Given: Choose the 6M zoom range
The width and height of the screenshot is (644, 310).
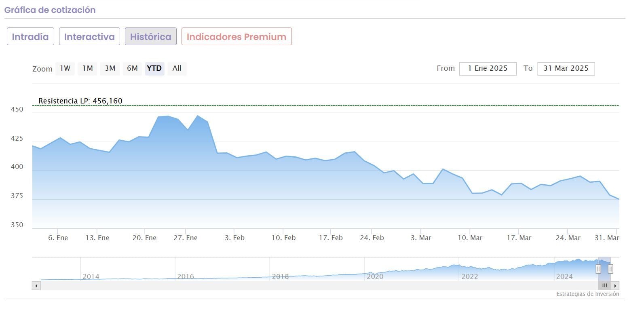Looking at the screenshot, I should [132, 68].
